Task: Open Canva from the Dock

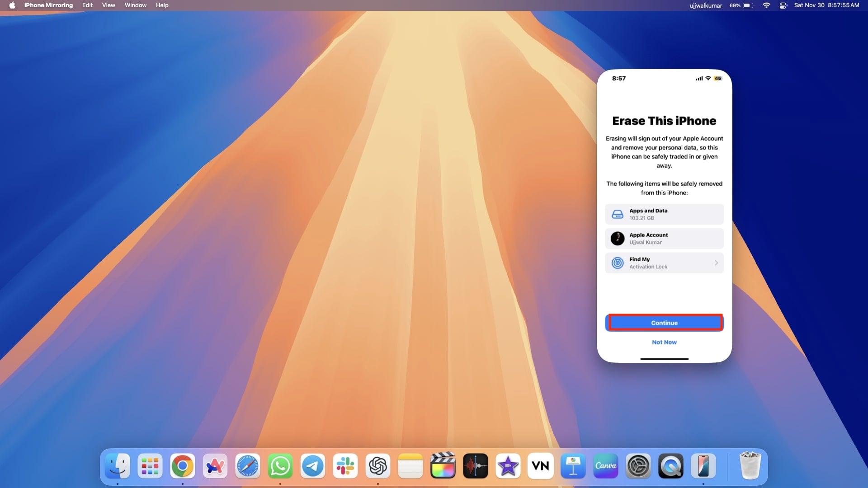Action: coord(606,466)
